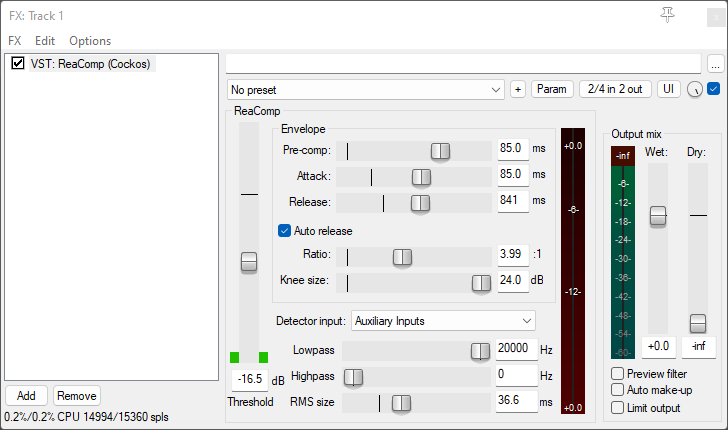Click the output level meter
This screenshot has height=430, width=728.
coord(623,253)
